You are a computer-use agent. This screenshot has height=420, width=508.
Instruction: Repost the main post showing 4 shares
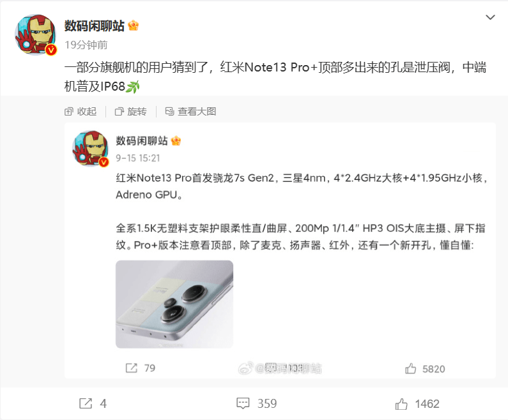[93, 403]
